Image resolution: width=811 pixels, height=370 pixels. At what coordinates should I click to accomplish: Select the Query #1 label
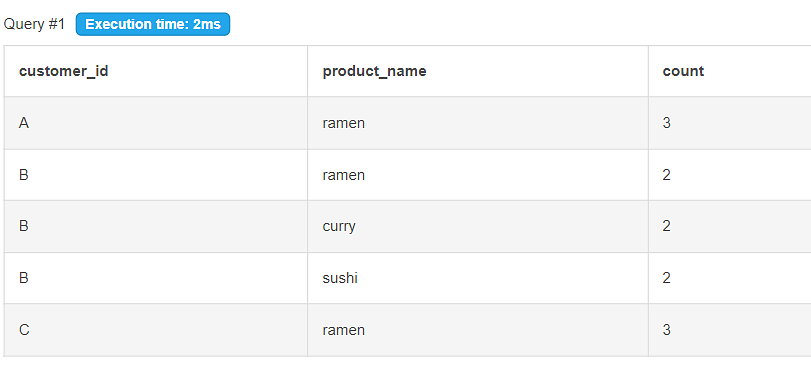34,24
